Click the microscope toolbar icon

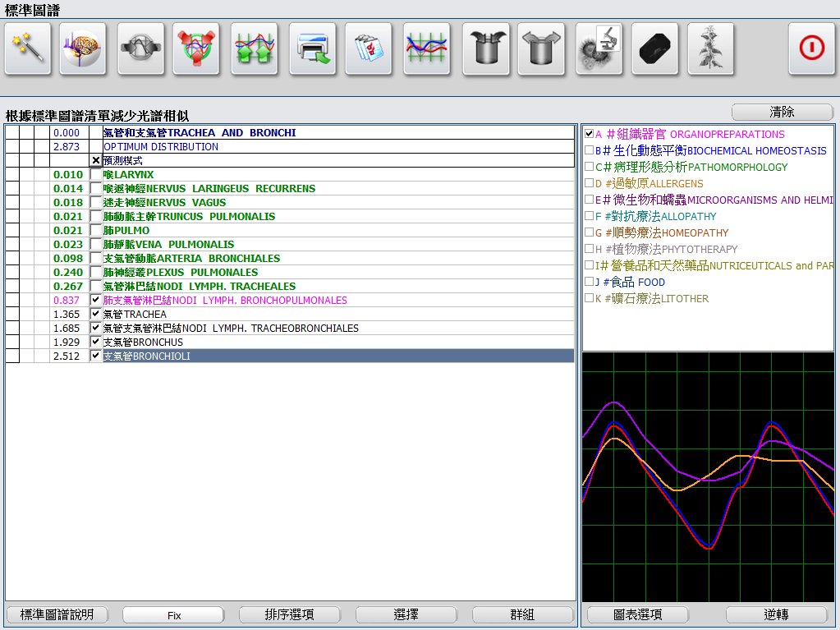[x=599, y=49]
